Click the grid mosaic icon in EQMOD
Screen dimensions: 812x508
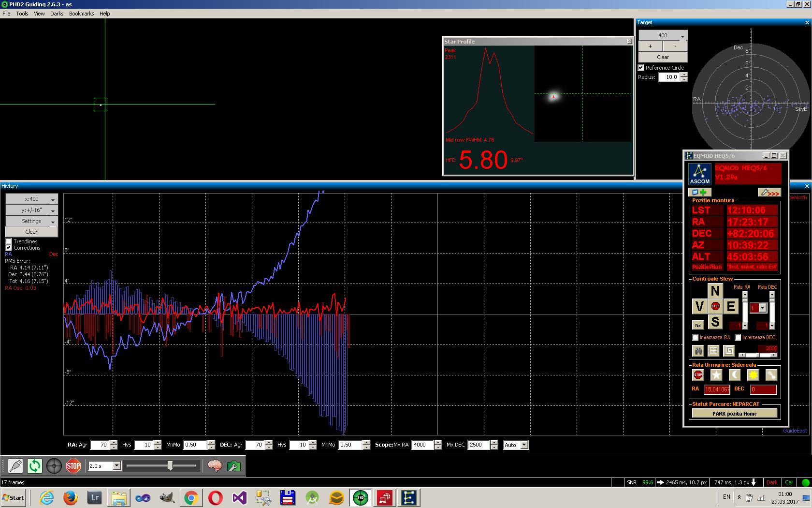(x=713, y=350)
